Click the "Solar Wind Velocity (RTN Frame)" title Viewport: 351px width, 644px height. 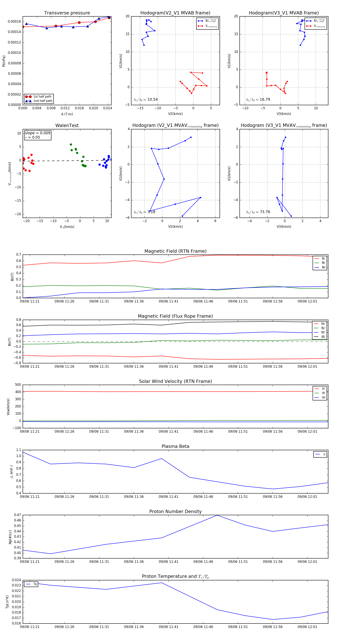point(175,381)
